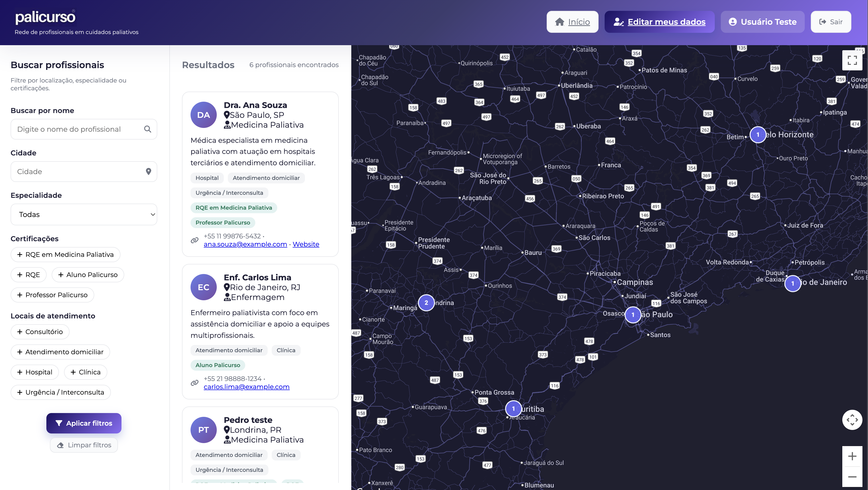Open the marker near Belo Horizonte

[x=758, y=134]
